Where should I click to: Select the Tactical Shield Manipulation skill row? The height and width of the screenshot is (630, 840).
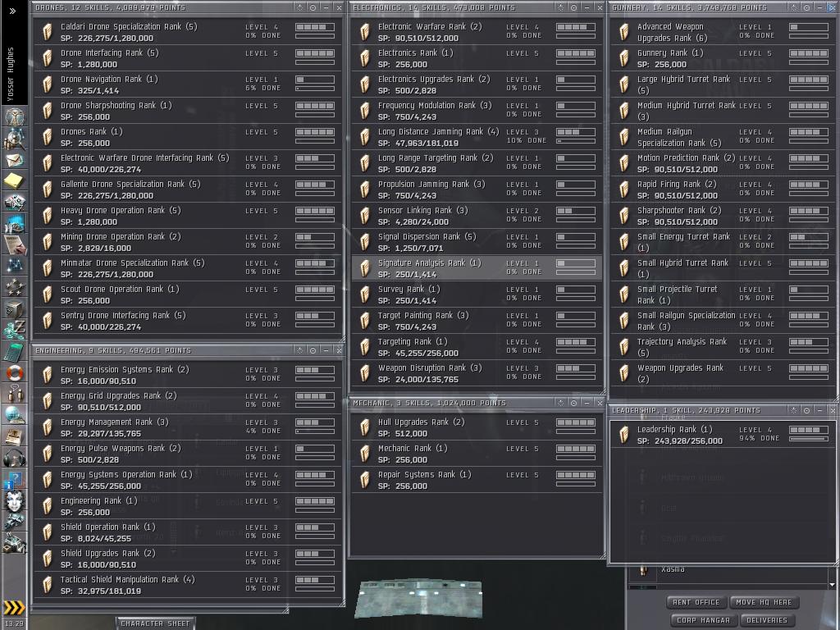coord(188,585)
